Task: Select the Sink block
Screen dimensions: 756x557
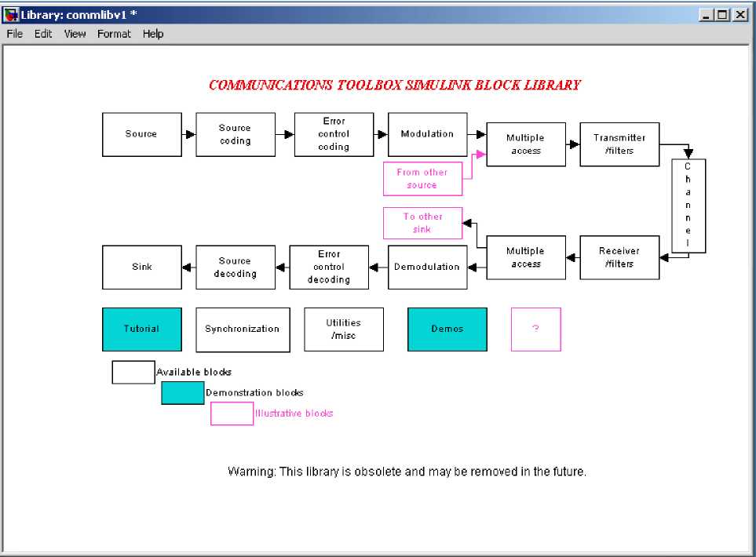Action: coord(142,267)
